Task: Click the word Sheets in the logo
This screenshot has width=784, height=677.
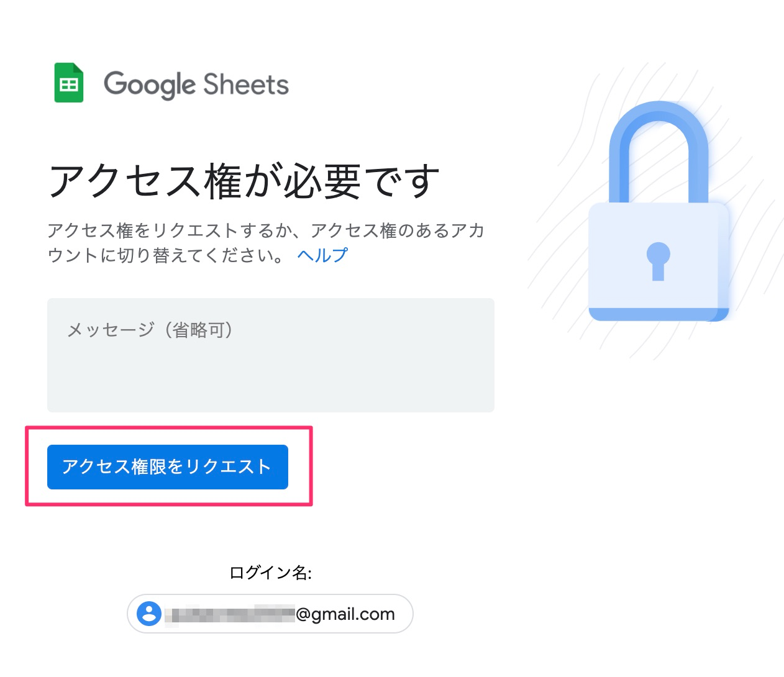Action: pos(246,84)
